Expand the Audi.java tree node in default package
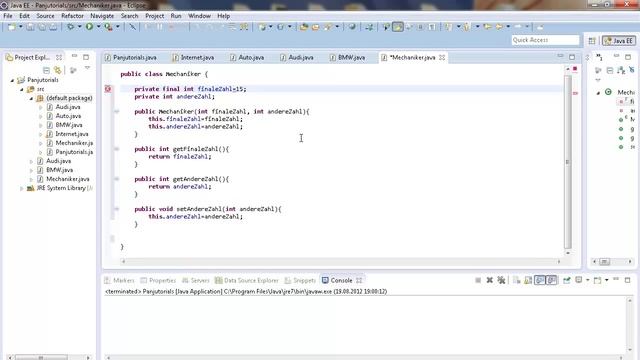The width and height of the screenshot is (640, 360). point(40,107)
